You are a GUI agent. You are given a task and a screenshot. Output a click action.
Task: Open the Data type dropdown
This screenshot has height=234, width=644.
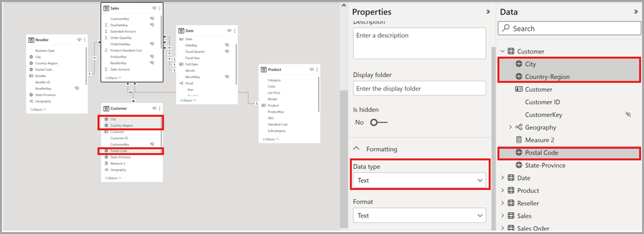(419, 181)
